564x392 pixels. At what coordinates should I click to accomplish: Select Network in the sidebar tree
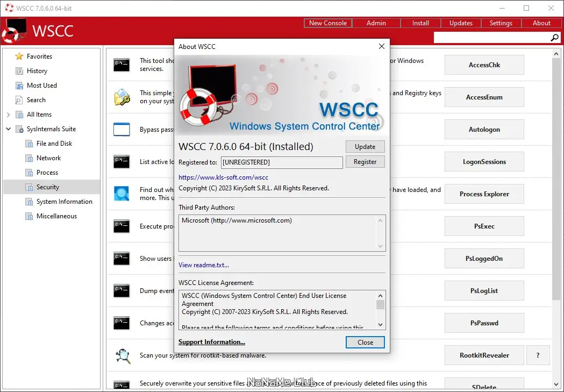(x=48, y=158)
